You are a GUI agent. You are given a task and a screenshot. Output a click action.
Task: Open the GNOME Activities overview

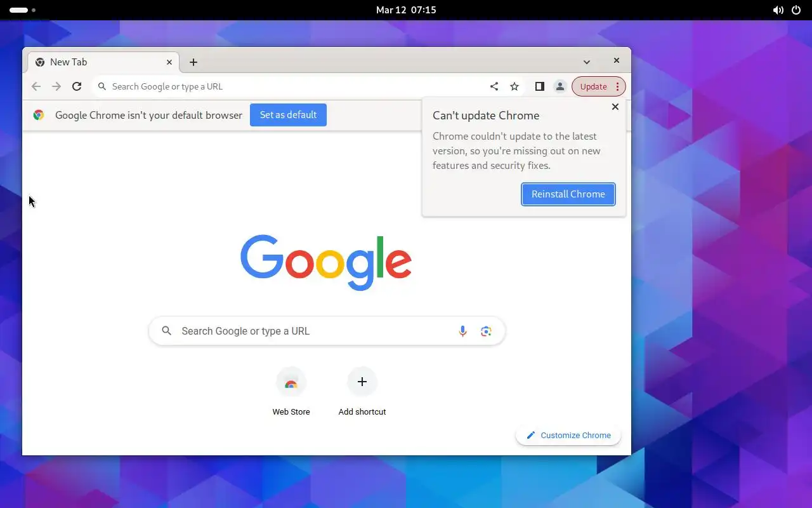pos(23,10)
